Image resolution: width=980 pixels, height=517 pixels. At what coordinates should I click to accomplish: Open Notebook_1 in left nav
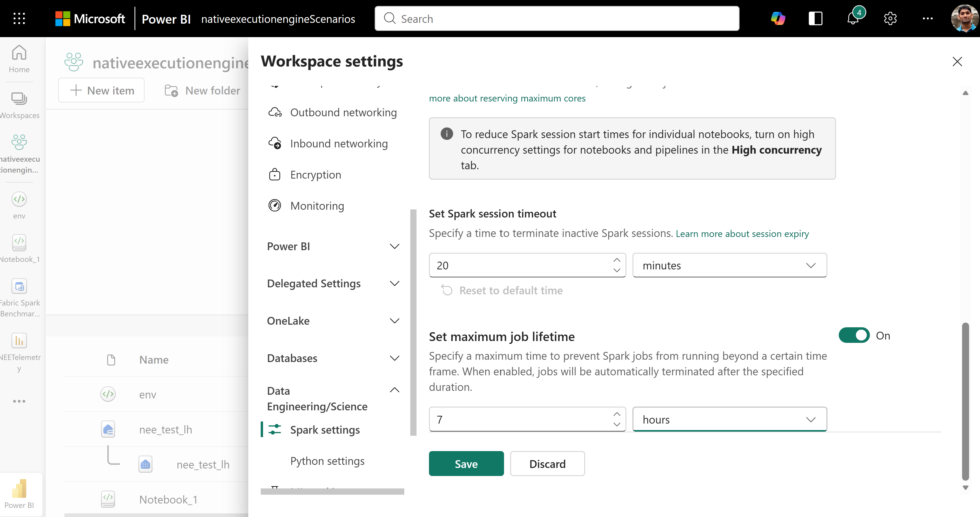(x=19, y=249)
